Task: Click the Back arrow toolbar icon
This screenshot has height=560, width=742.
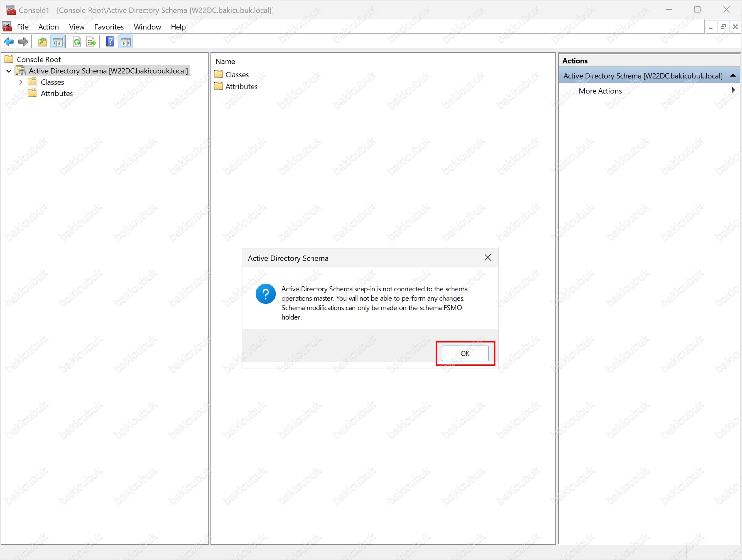Action: coord(9,42)
